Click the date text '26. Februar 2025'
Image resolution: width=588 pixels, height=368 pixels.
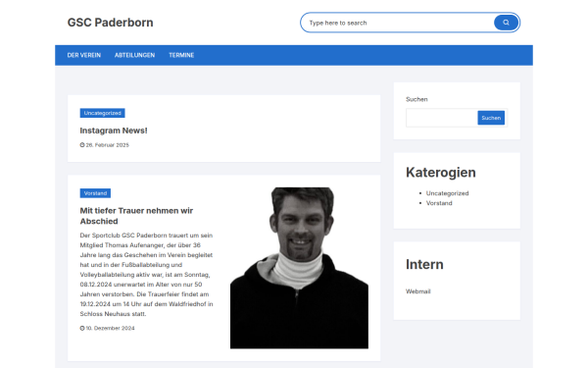tap(107, 145)
